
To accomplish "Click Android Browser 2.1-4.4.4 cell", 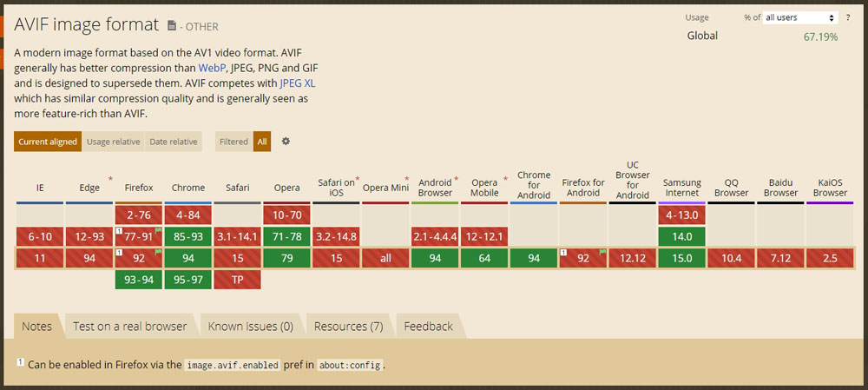I will 435,236.
